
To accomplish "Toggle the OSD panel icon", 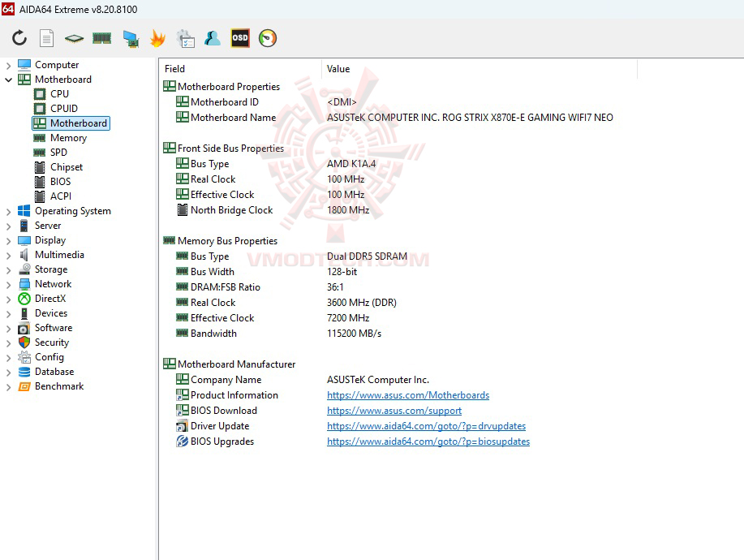I will 240,38.
